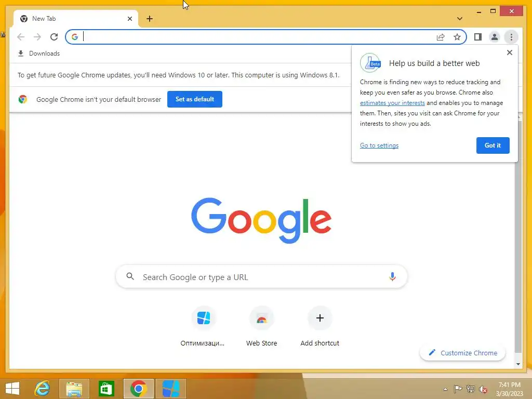532x399 pixels.
Task: Click the scrollbar down arrow
Action: [518, 364]
